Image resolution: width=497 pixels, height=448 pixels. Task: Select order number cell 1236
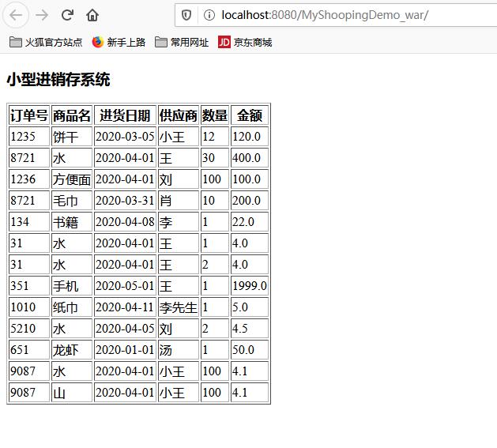(29, 179)
